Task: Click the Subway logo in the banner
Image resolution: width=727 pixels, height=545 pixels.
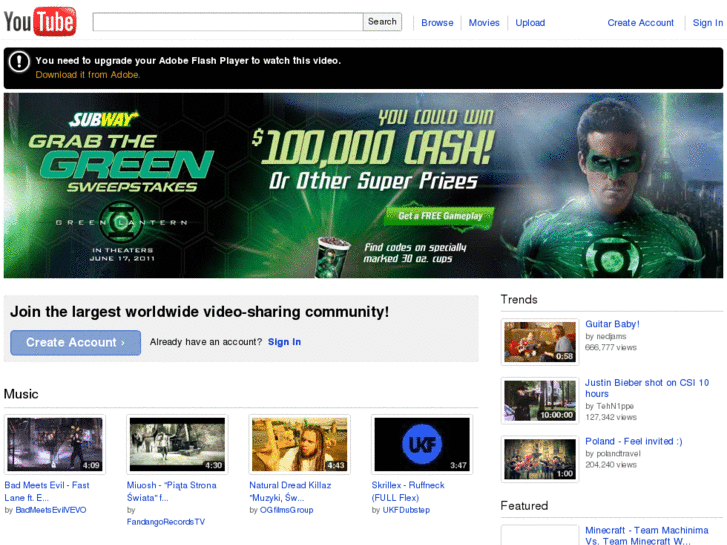Action: tap(104, 119)
